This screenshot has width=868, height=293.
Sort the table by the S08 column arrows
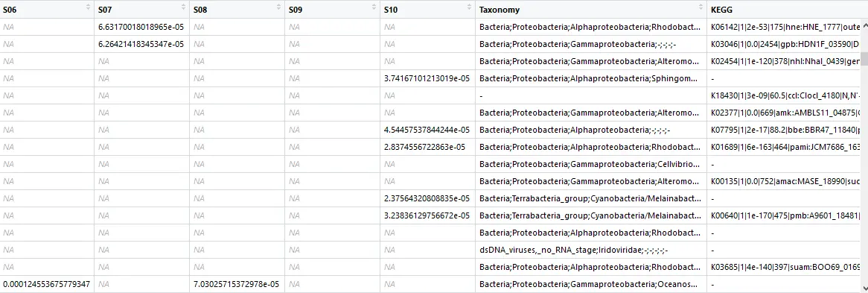(x=278, y=7)
